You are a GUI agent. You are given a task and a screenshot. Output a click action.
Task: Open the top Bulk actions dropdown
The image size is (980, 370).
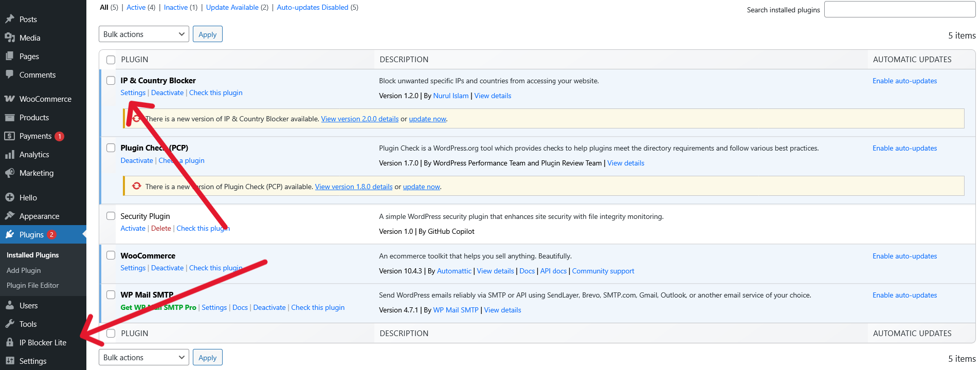(x=143, y=34)
